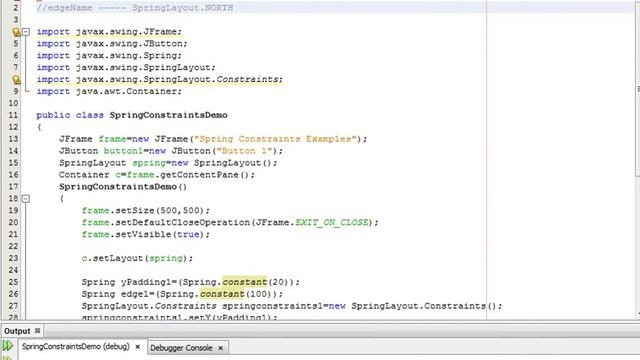640x360 pixels.
Task: Click highlighted "constant" on the edge1 line
Action: pyautogui.click(x=222, y=294)
